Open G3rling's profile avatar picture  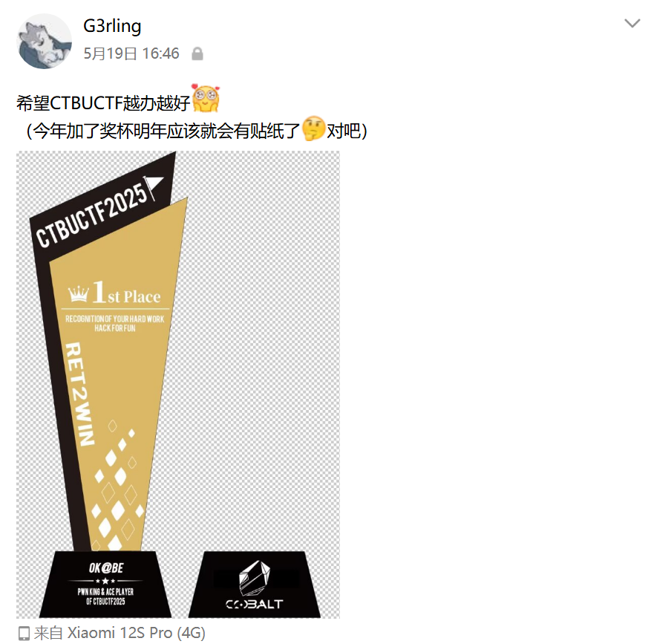(x=44, y=41)
